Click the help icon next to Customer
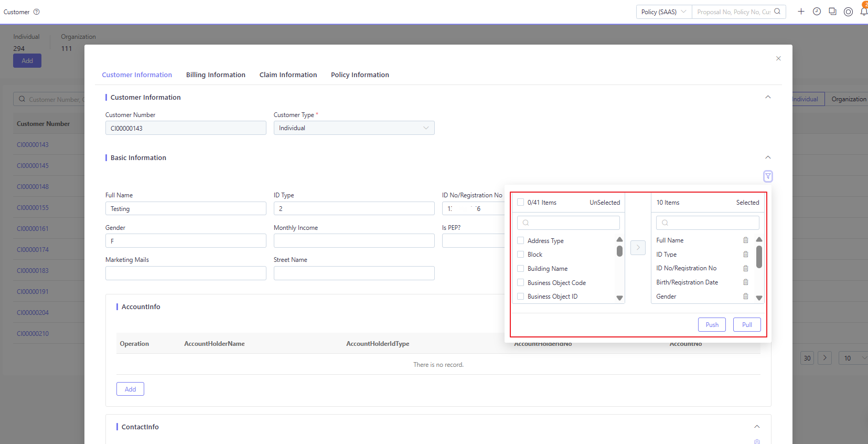 [37, 12]
